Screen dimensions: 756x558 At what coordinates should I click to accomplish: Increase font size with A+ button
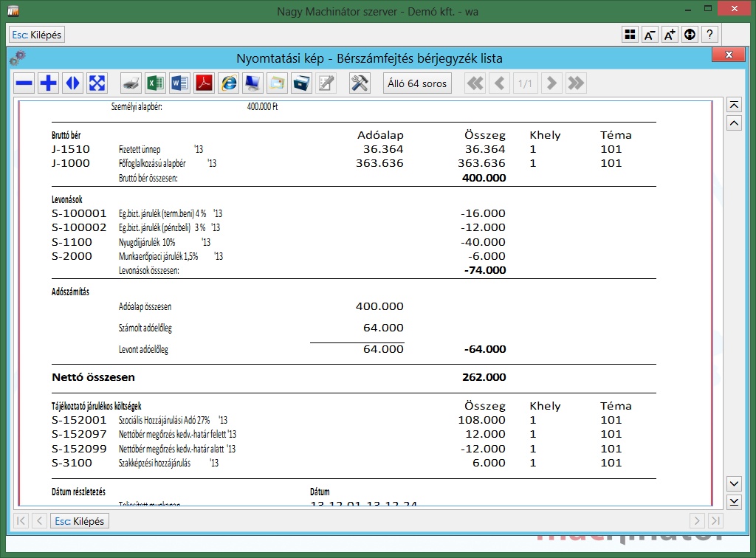pyautogui.click(x=670, y=35)
